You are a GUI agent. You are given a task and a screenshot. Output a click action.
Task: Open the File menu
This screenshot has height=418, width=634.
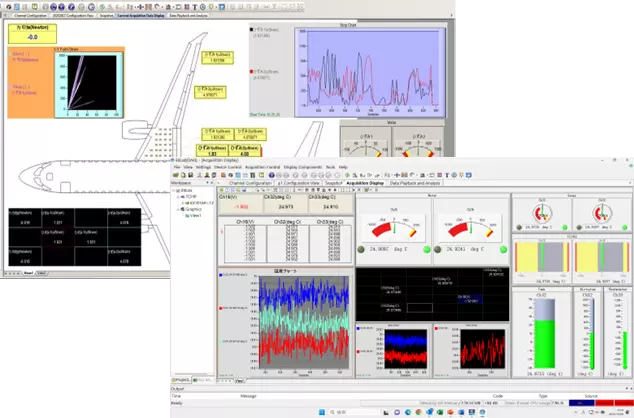tap(177, 167)
